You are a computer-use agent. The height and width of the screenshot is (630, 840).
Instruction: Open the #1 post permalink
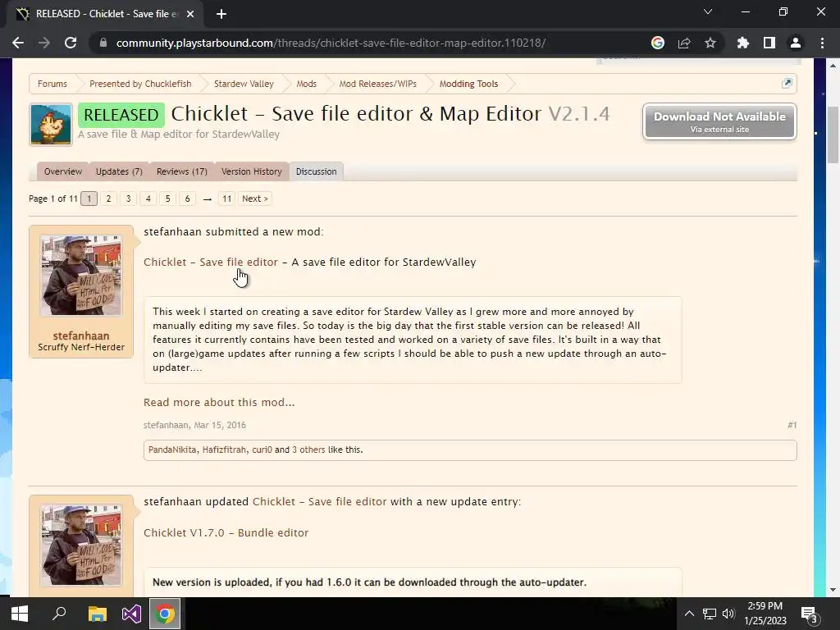(x=792, y=425)
